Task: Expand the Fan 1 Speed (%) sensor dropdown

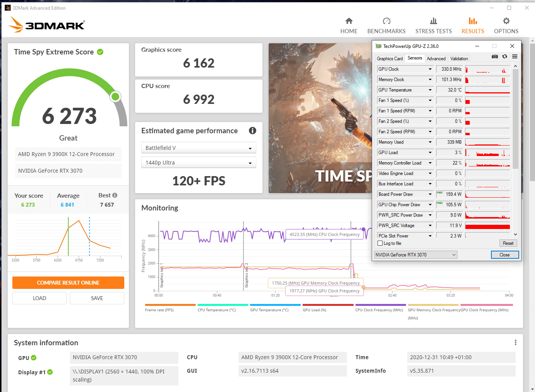Action: pos(430,100)
